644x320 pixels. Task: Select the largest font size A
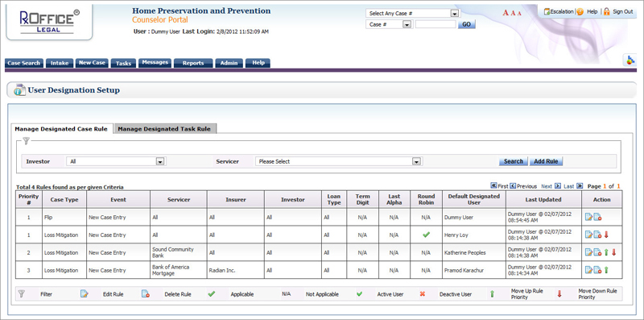pos(506,13)
